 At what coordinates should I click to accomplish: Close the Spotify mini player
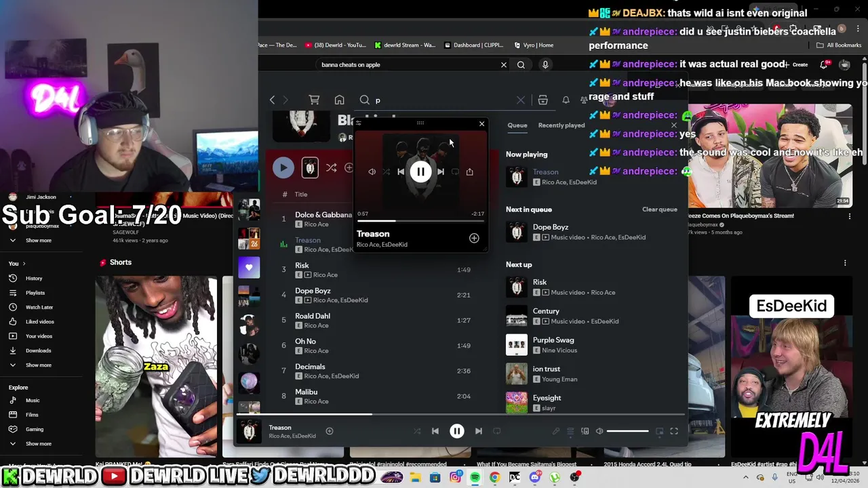482,123
